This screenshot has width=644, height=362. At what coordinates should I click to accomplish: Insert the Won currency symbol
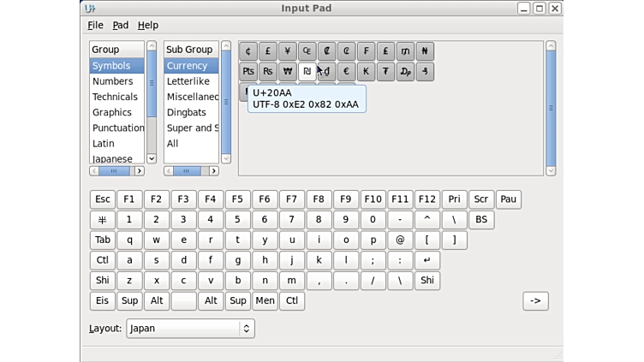(288, 72)
